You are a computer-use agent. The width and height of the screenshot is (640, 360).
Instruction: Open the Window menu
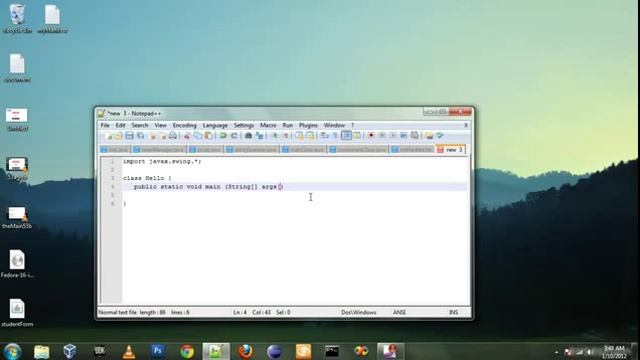pos(334,125)
